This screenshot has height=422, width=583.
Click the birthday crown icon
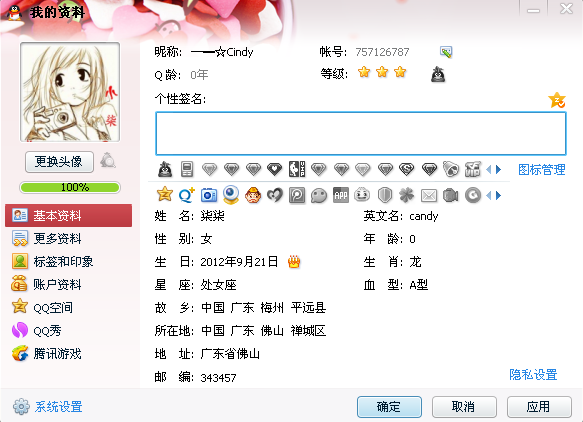pyautogui.click(x=294, y=262)
